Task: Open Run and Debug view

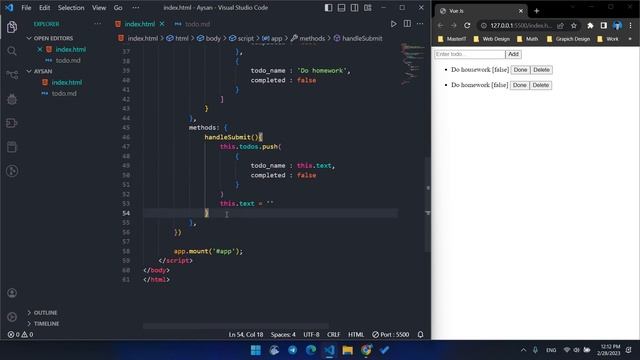Action: coord(12,99)
